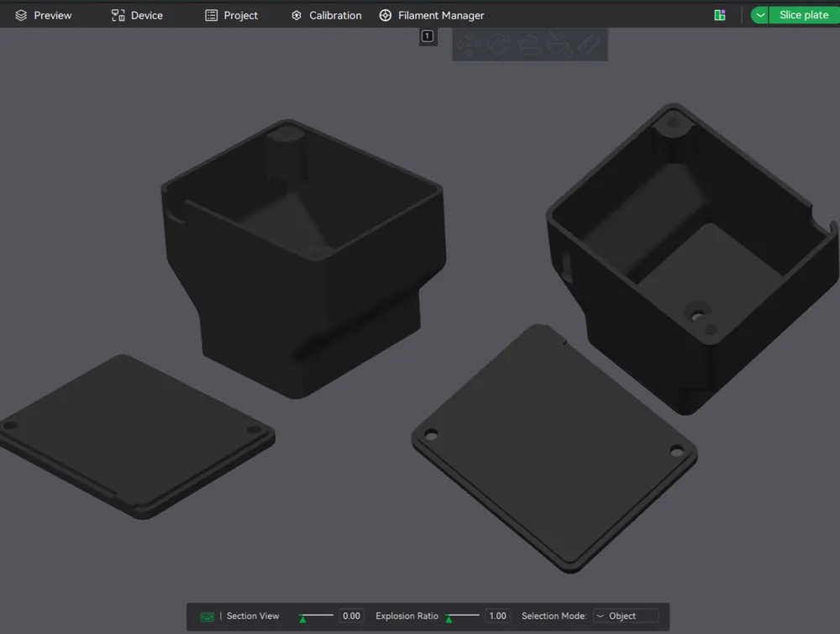Click the Section View value field 0.00
Image resolution: width=840 pixels, height=634 pixels.
coord(351,616)
